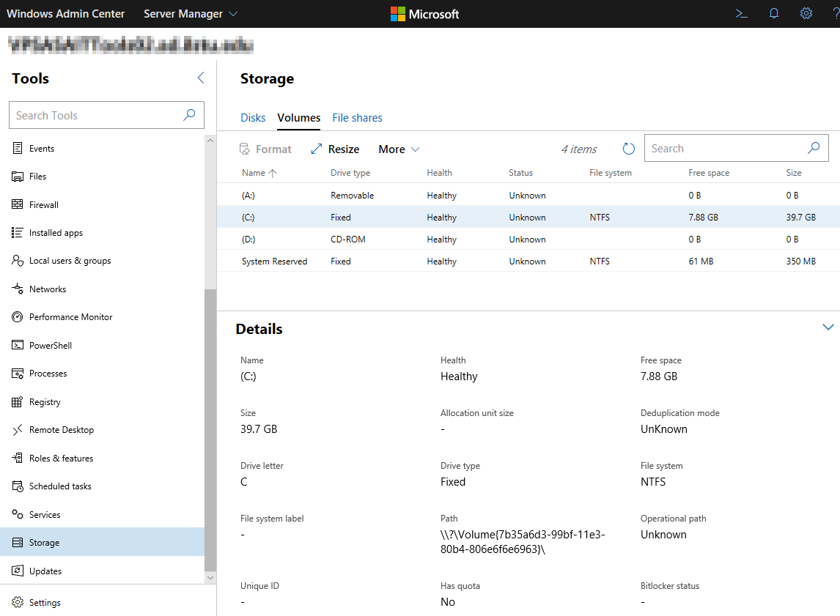Open Updates icon in sidebar
This screenshot has height=616, width=840.
tap(18, 571)
